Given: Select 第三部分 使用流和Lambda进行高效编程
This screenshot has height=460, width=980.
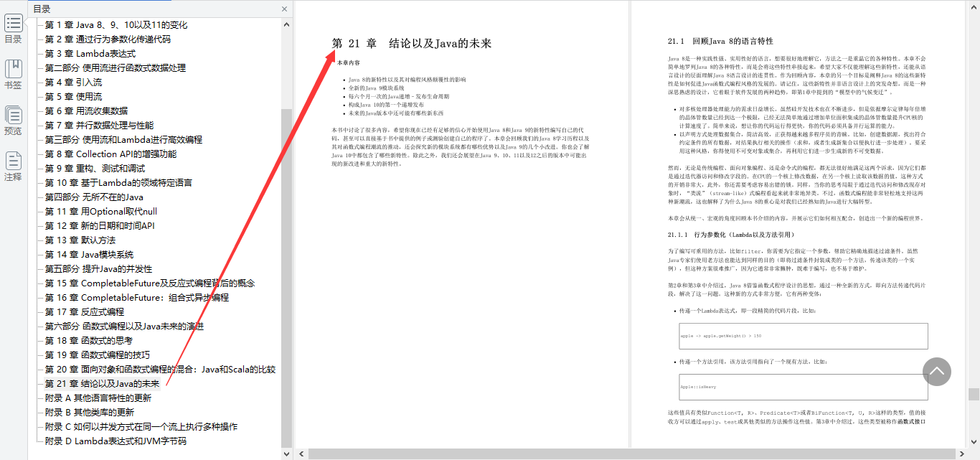Looking at the screenshot, I should pos(123,140).
